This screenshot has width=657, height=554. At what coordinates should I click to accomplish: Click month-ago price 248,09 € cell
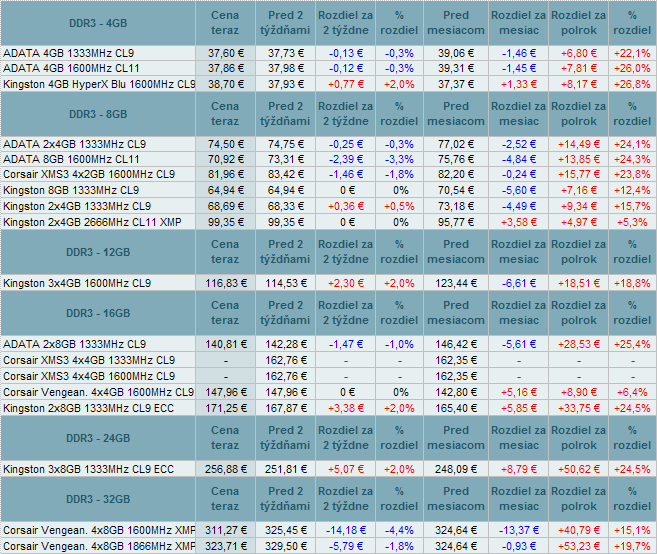(x=456, y=469)
